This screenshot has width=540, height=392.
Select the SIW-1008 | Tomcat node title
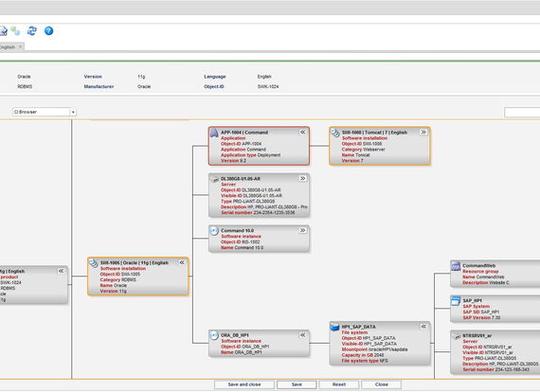tap(374, 133)
